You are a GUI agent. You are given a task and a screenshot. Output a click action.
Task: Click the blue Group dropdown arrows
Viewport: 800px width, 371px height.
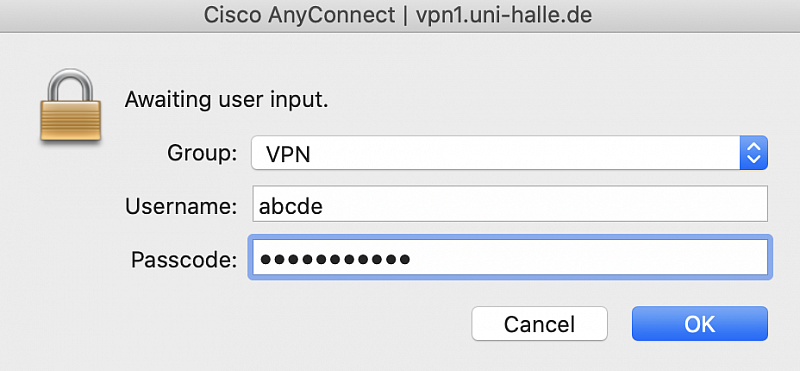pos(754,153)
